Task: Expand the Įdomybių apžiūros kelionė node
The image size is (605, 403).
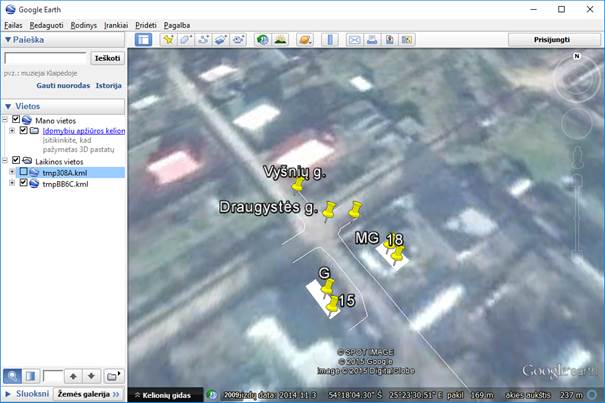Action: 12,130
